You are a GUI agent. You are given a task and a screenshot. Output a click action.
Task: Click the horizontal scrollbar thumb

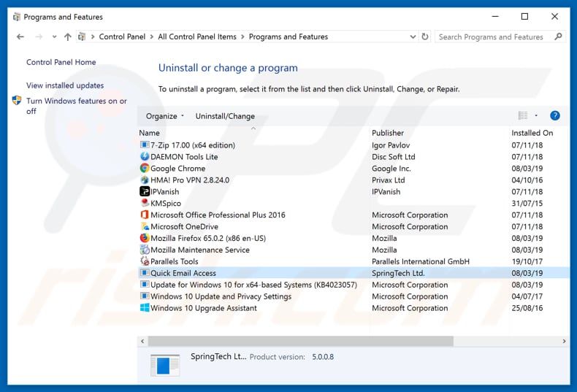(x=301, y=341)
